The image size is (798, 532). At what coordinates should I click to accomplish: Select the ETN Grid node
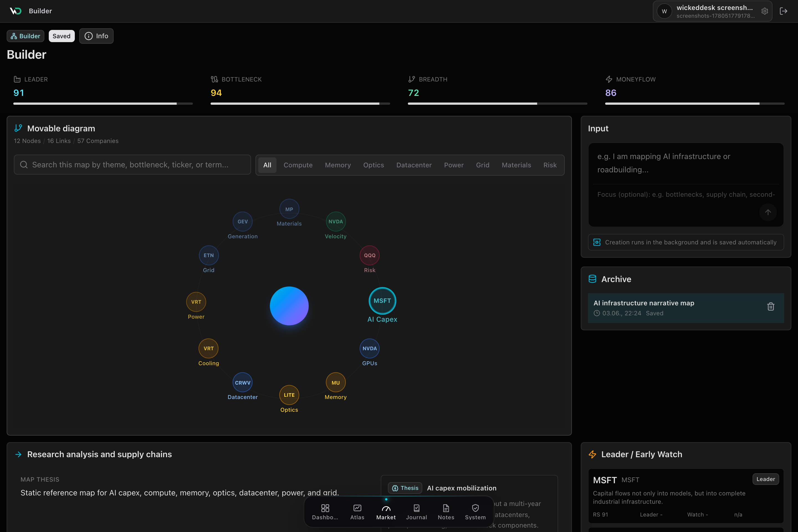click(209, 255)
